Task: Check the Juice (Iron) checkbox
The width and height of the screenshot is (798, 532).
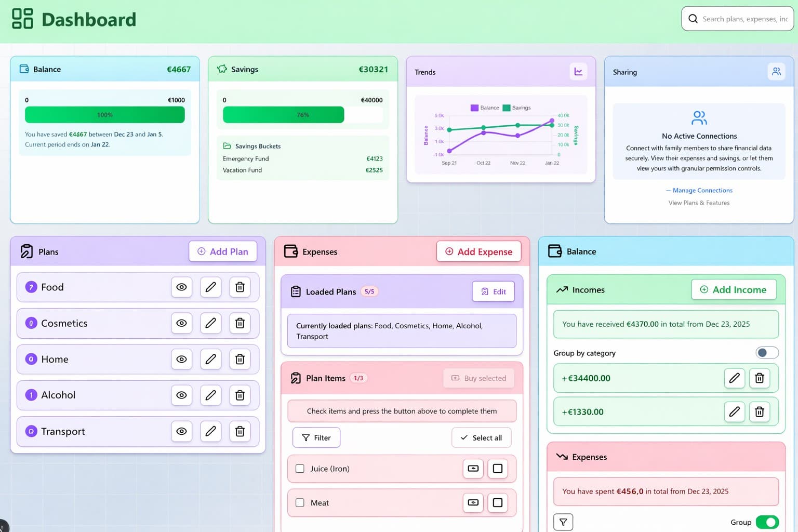Action: [300, 469]
